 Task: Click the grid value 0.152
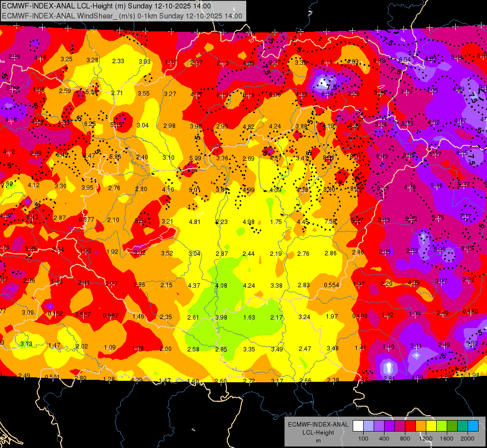[x=55, y=314]
